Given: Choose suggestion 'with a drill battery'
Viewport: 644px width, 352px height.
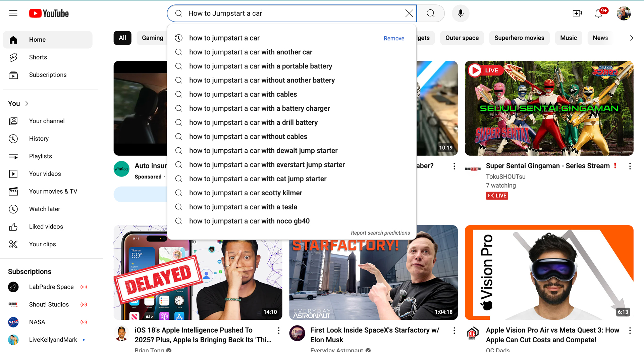Looking at the screenshot, I should pyautogui.click(x=292, y=122).
